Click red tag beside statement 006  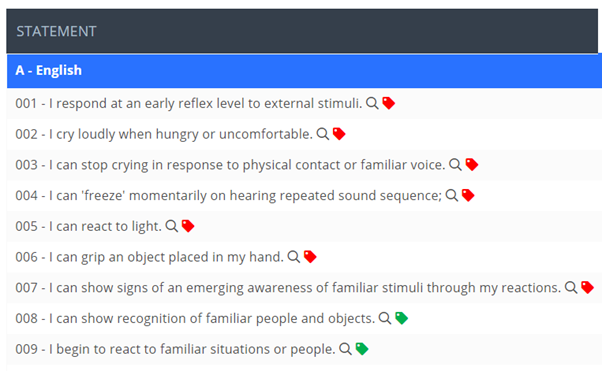(x=310, y=257)
